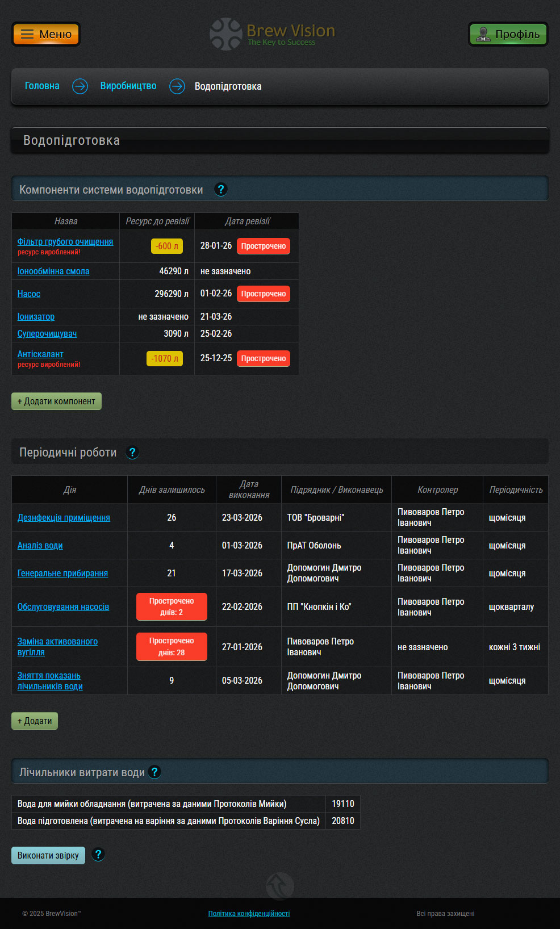Click arrow icon after Виробництво breadcrumb
This screenshot has width=560, height=929.
pos(177,86)
